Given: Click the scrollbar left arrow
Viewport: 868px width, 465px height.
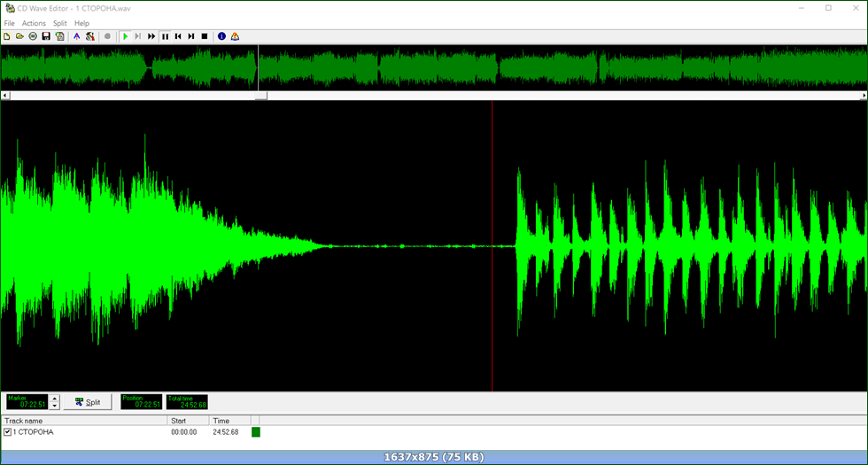Looking at the screenshot, I should [5, 96].
